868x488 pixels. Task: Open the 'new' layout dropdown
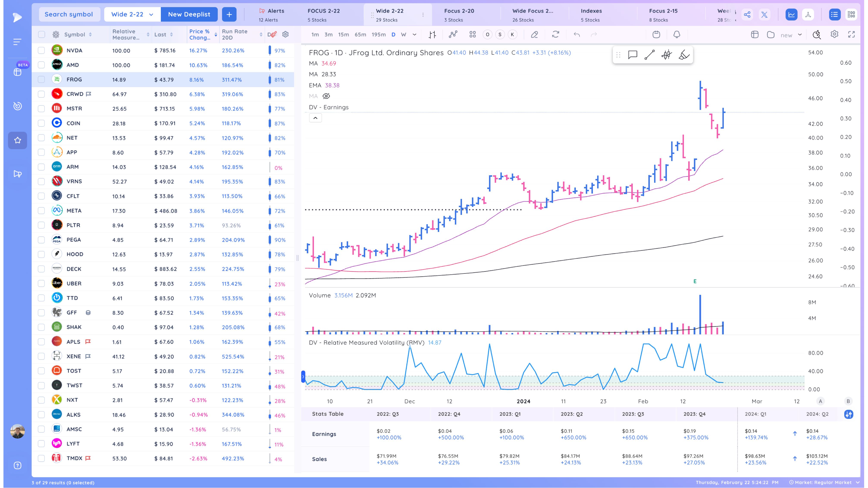pos(791,35)
